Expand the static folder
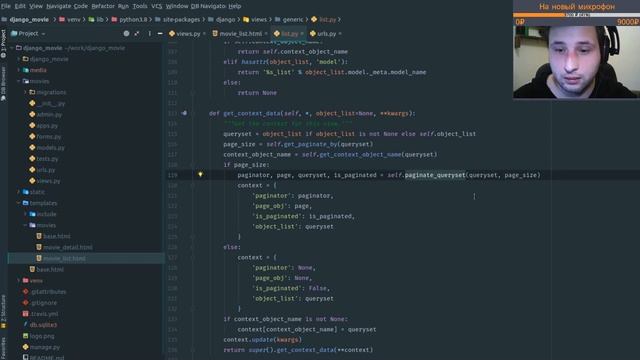This screenshot has width=640, height=360. (19, 192)
